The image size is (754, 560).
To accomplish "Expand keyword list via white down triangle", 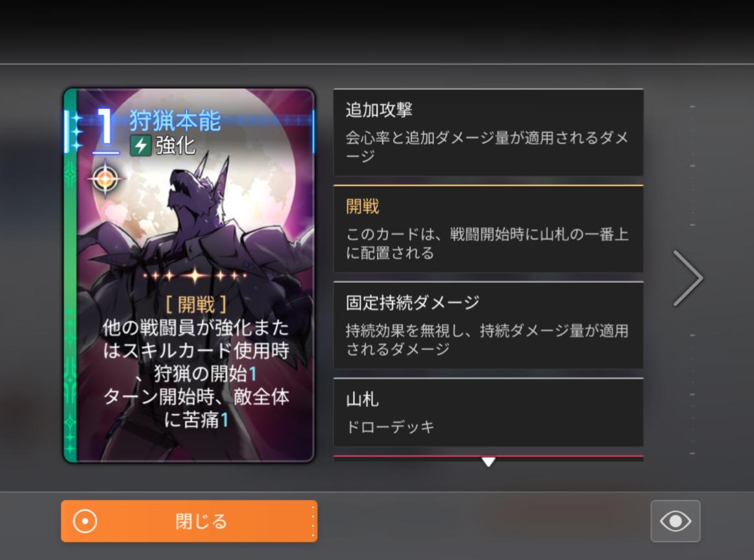I will coord(488,462).
